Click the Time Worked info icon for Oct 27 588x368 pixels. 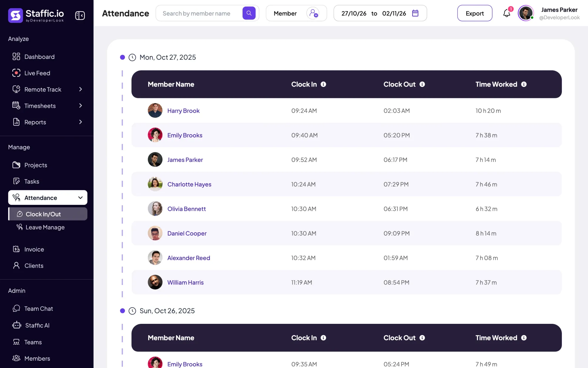click(524, 84)
